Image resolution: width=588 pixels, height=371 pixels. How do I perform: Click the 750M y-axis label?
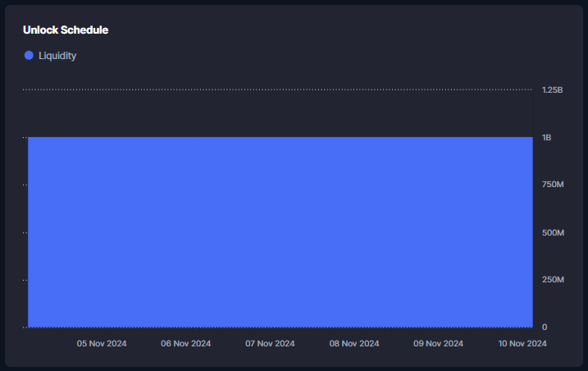553,185
